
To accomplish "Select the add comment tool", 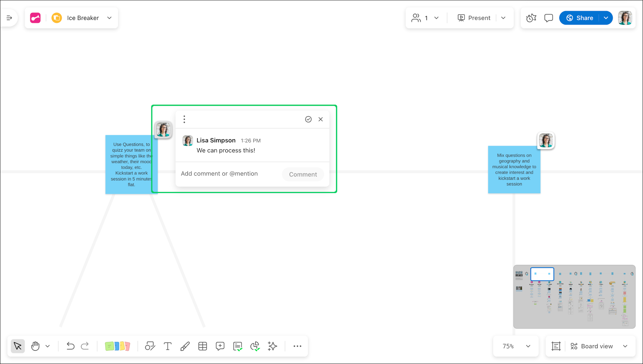I will pos(220,346).
